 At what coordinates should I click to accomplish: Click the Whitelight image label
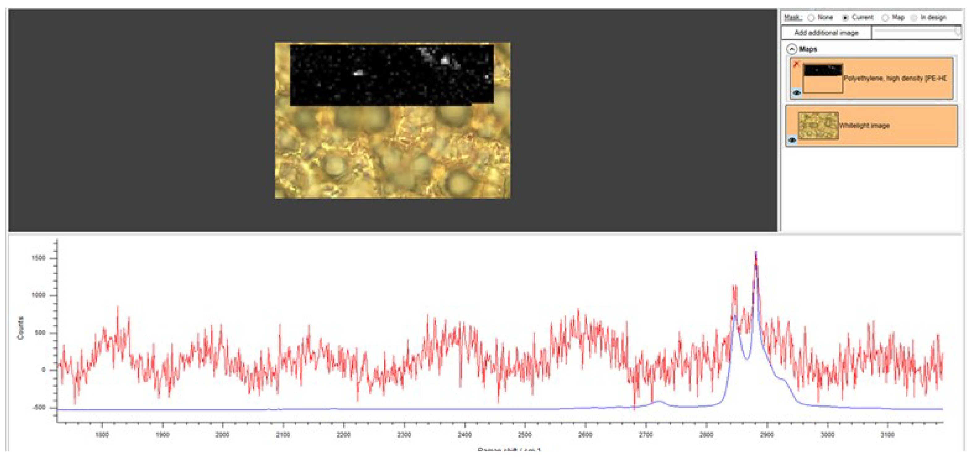pyautogui.click(x=864, y=126)
